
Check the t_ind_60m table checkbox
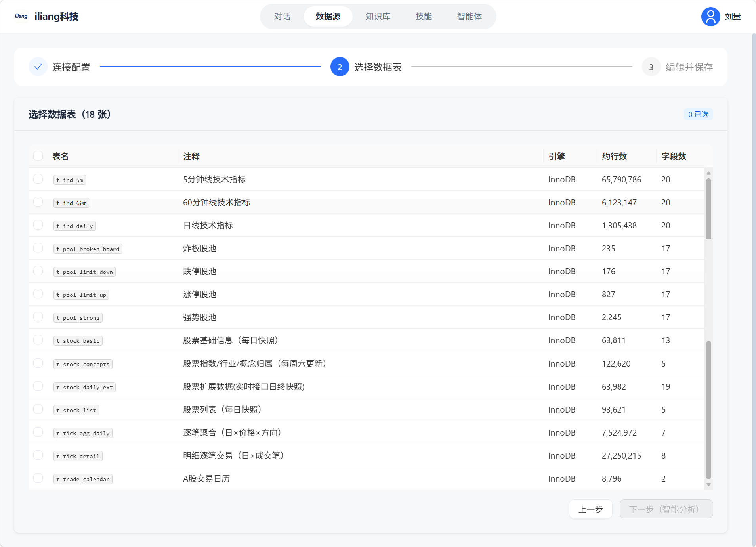(38, 202)
